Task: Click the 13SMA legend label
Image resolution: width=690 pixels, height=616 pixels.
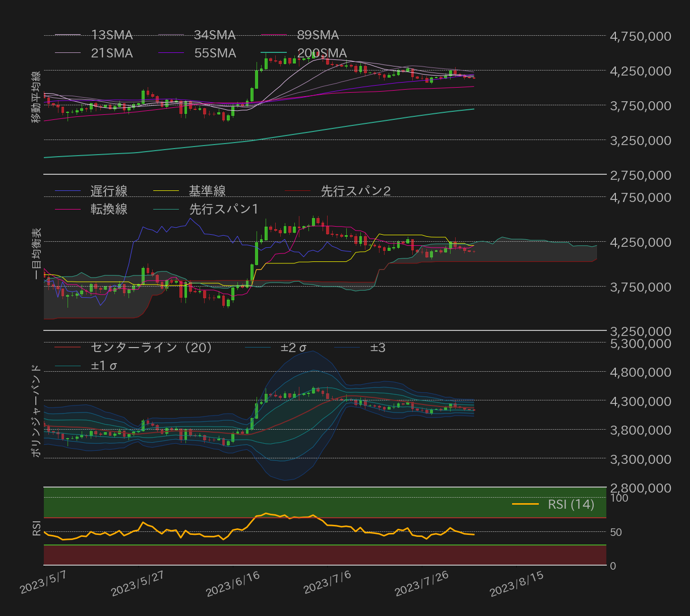Action: pos(112,35)
